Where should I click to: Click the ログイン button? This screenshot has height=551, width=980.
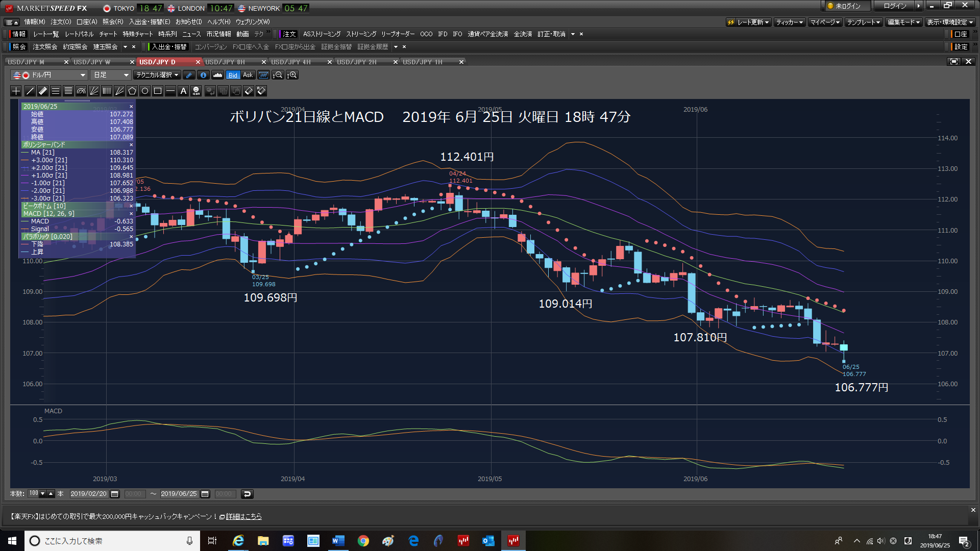(895, 6)
